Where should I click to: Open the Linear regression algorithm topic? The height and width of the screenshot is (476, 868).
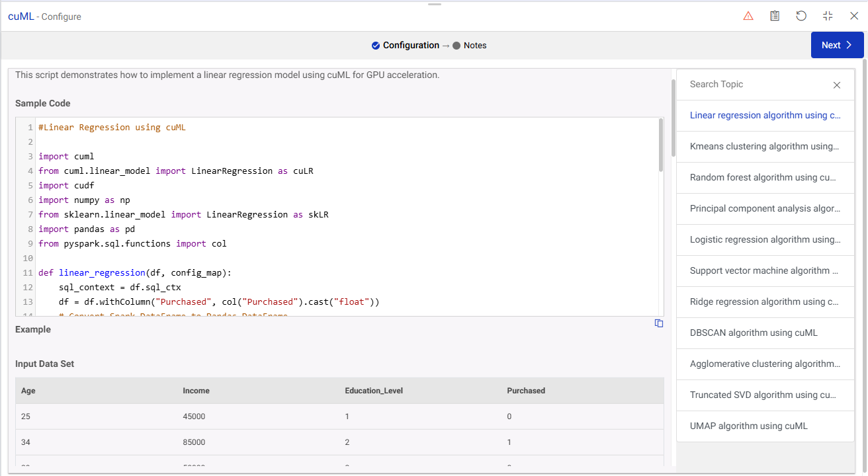click(765, 115)
